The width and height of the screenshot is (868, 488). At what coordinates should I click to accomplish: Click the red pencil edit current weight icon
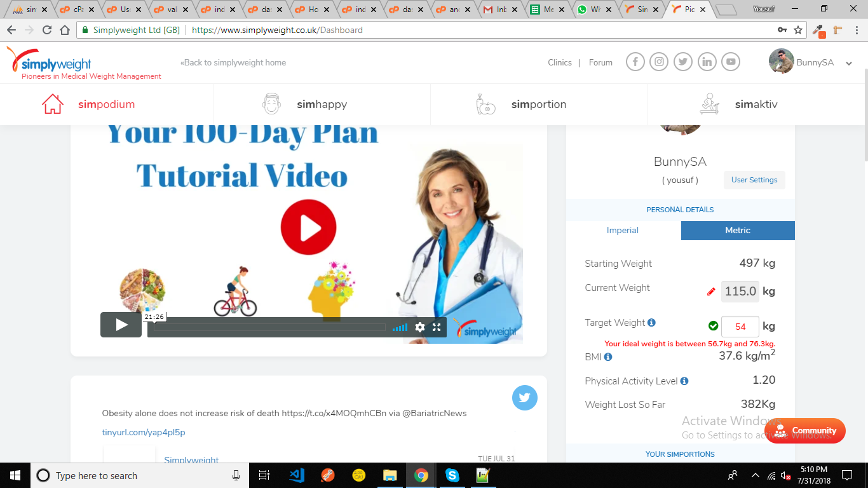click(x=711, y=292)
